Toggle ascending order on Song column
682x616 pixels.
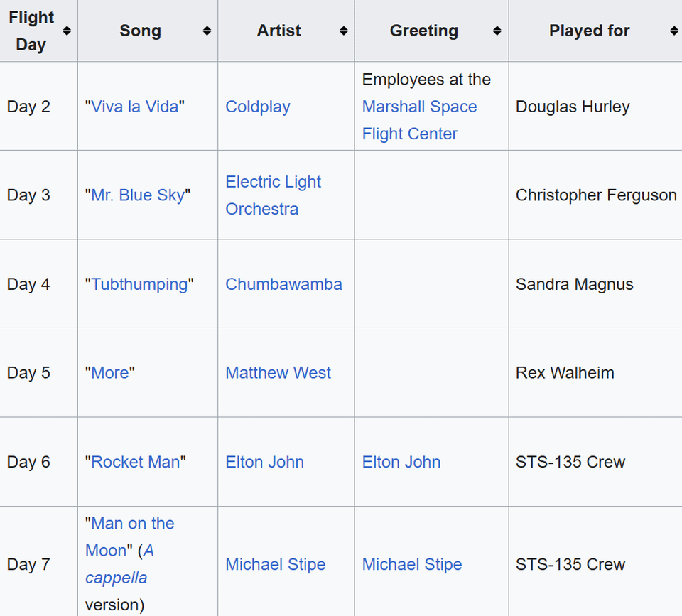pos(205,31)
